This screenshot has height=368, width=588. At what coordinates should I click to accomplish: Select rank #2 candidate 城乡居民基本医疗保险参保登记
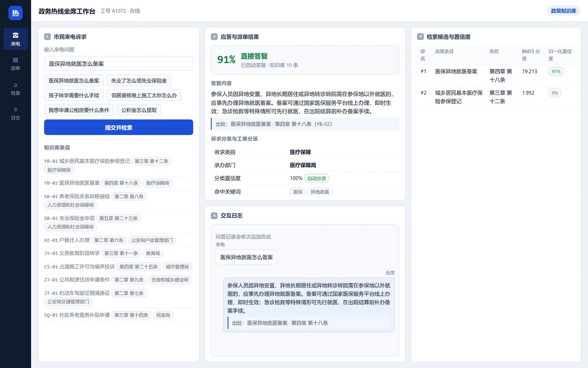(x=496, y=97)
